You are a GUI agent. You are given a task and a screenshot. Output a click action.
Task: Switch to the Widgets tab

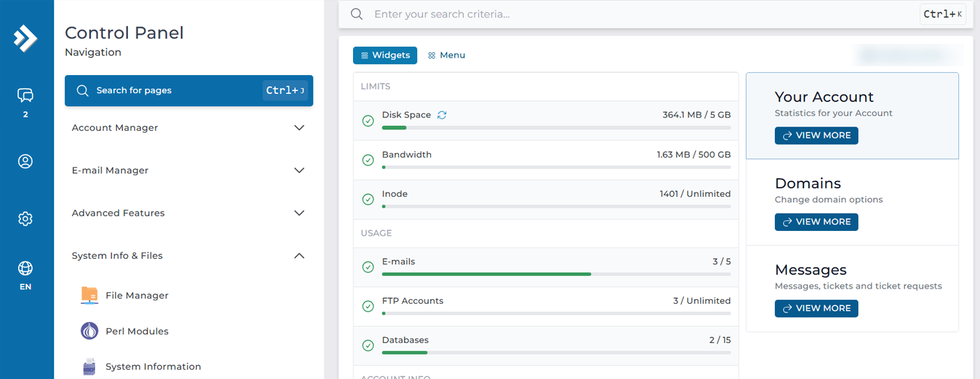coord(385,56)
